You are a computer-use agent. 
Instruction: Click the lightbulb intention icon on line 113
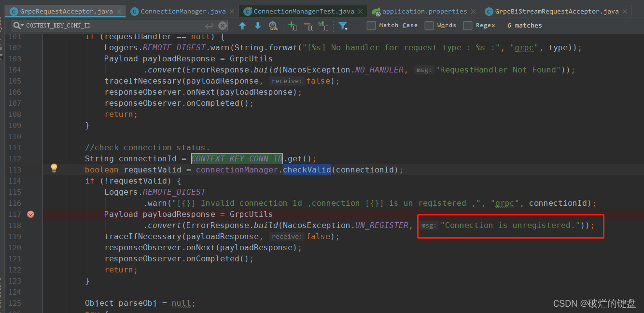click(x=54, y=168)
